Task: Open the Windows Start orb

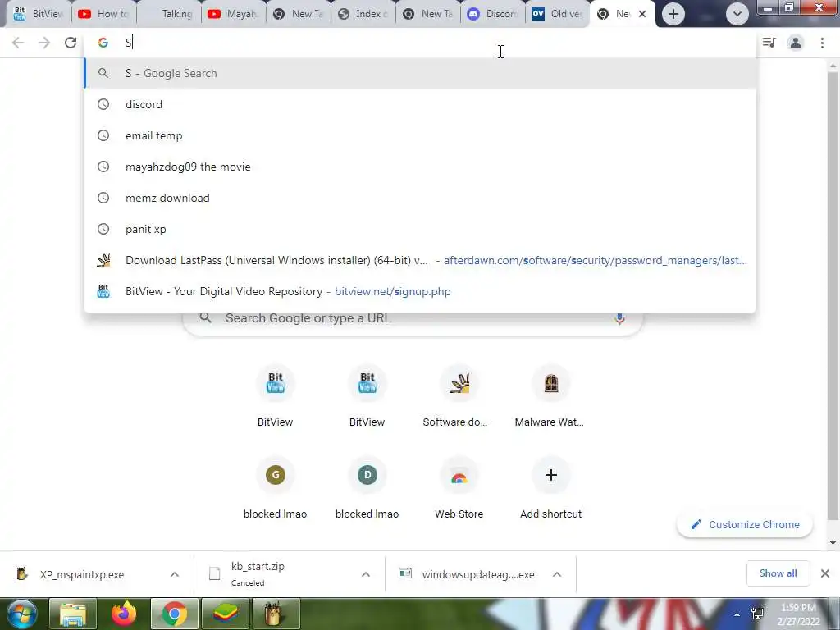Action: pos(21,614)
